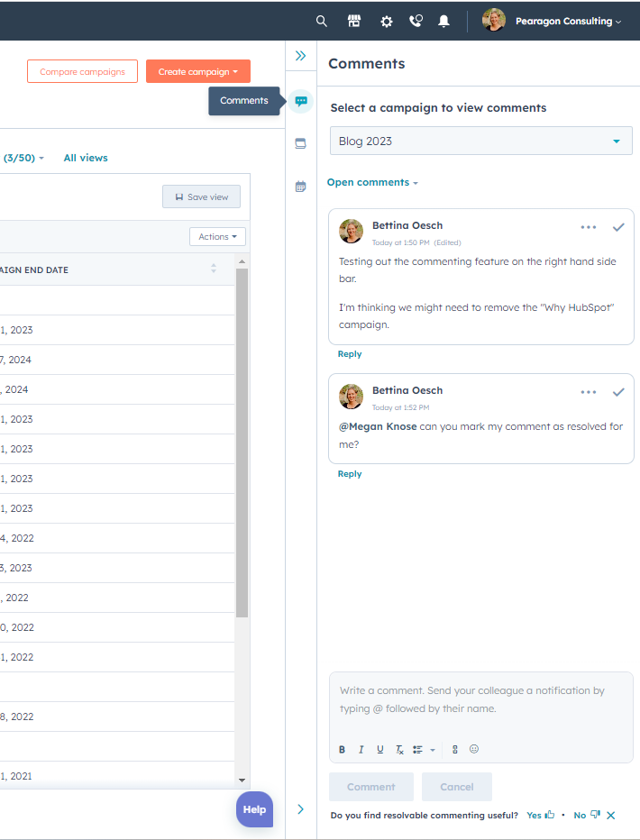Collapse sidebar with double chevron icon

pyautogui.click(x=300, y=56)
